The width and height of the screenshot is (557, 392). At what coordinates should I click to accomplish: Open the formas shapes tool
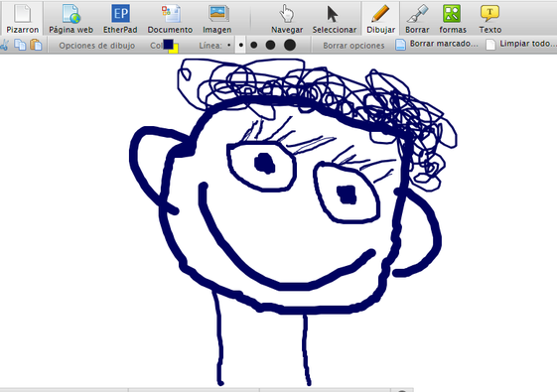click(x=453, y=19)
